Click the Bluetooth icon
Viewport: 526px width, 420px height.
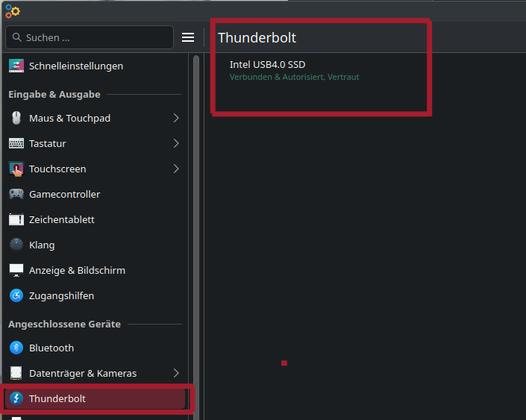[x=16, y=348]
